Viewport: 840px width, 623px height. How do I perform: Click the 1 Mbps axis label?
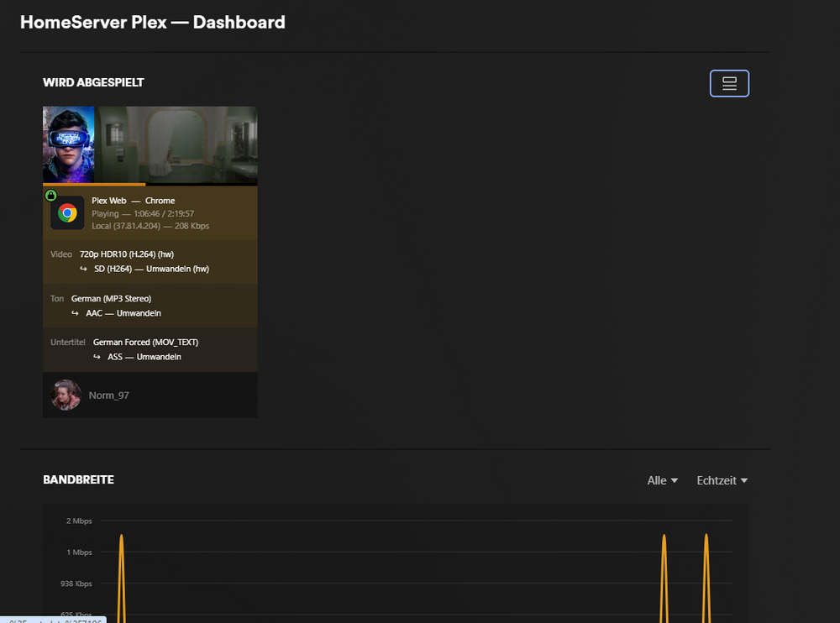point(79,552)
